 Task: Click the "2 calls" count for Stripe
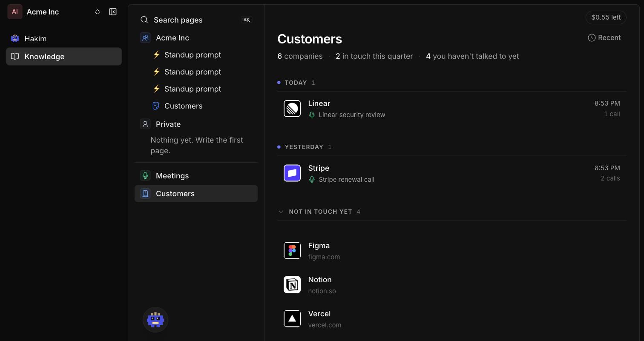pos(610,178)
